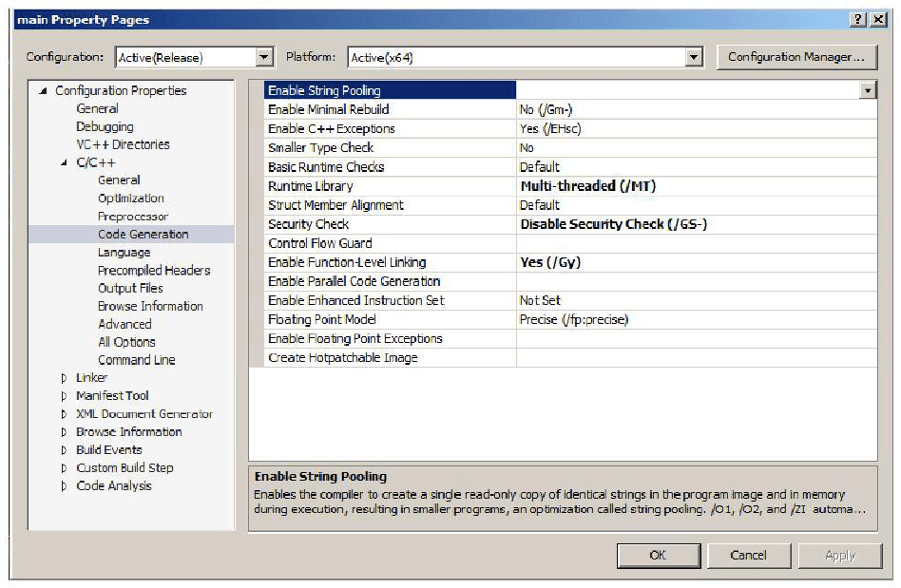The height and width of the screenshot is (588, 901).
Task: Click the Configuration Manager button
Action: coord(796,57)
